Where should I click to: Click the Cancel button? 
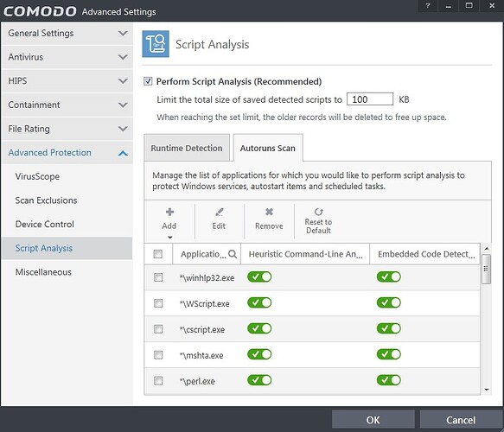coord(461,420)
